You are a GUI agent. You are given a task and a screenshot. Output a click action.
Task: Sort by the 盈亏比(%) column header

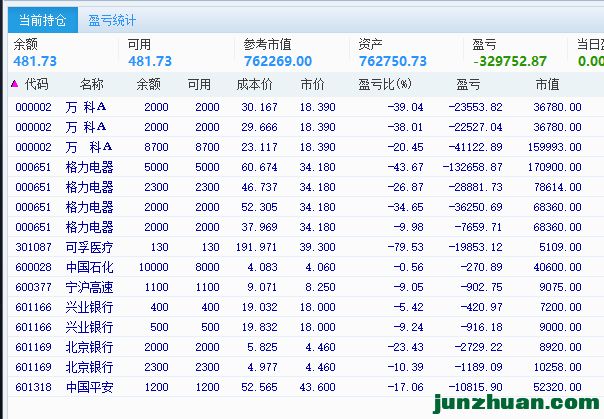point(385,84)
